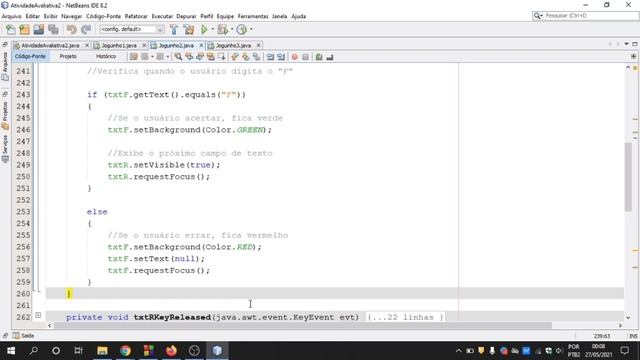Image resolution: width=640 pixels, height=360 pixels.
Task: Find next occurrence icon in editor toolbar
Action: [200, 57]
